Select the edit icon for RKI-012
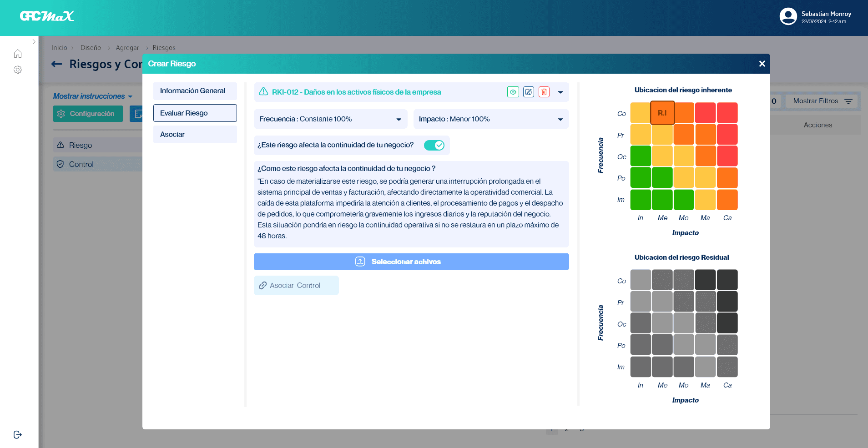The width and height of the screenshot is (868, 448). click(x=529, y=91)
